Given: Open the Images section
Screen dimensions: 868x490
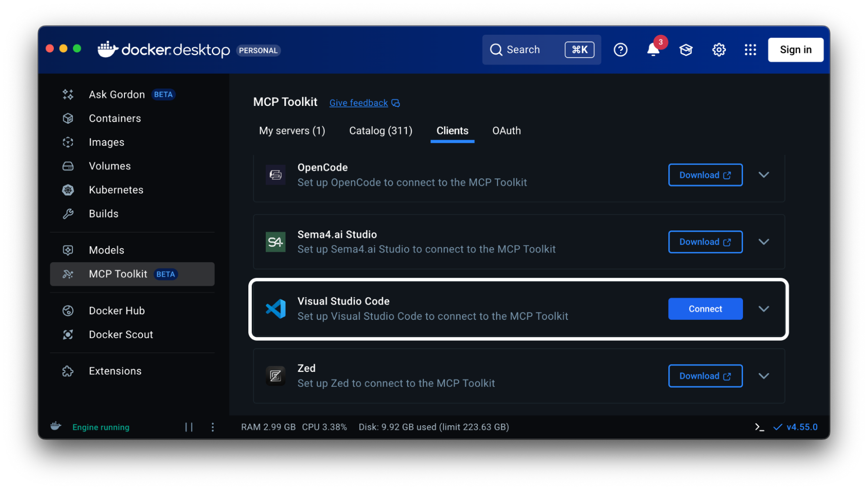Looking at the screenshot, I should point(106,142).
